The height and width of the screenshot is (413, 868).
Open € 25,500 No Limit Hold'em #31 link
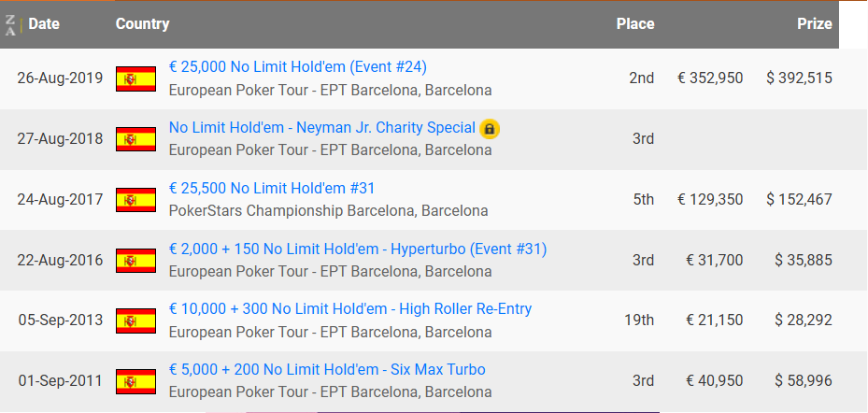(272, 188)
